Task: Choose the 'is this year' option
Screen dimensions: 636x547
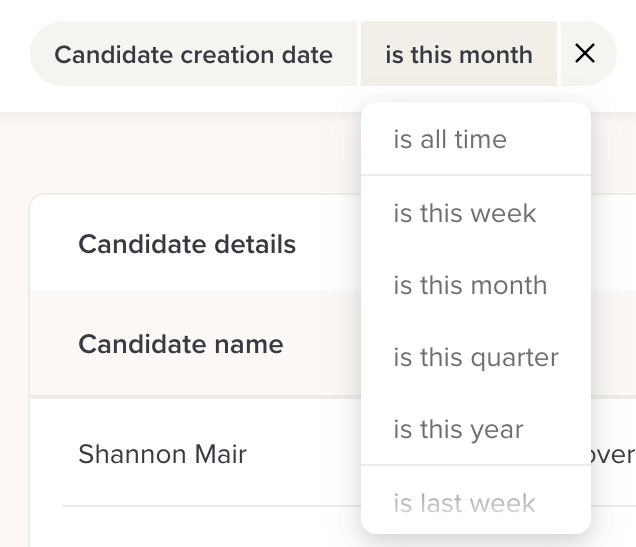Action: 458,429
